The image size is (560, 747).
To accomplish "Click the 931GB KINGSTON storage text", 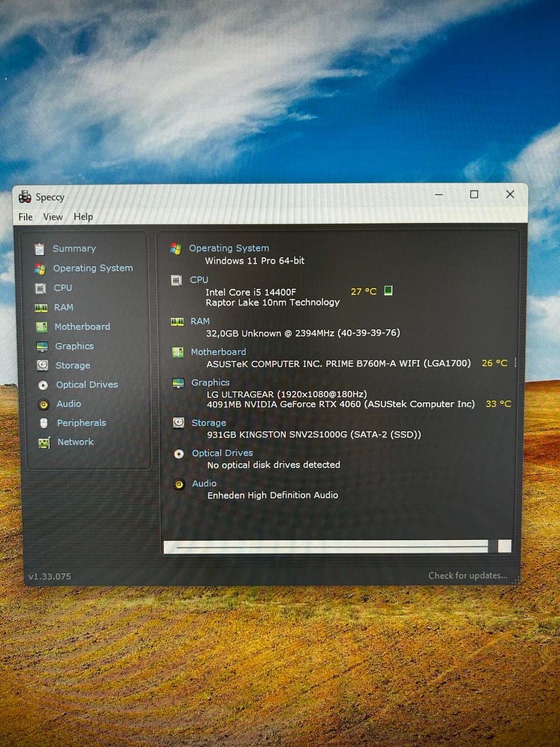I will tap(314, 435).
